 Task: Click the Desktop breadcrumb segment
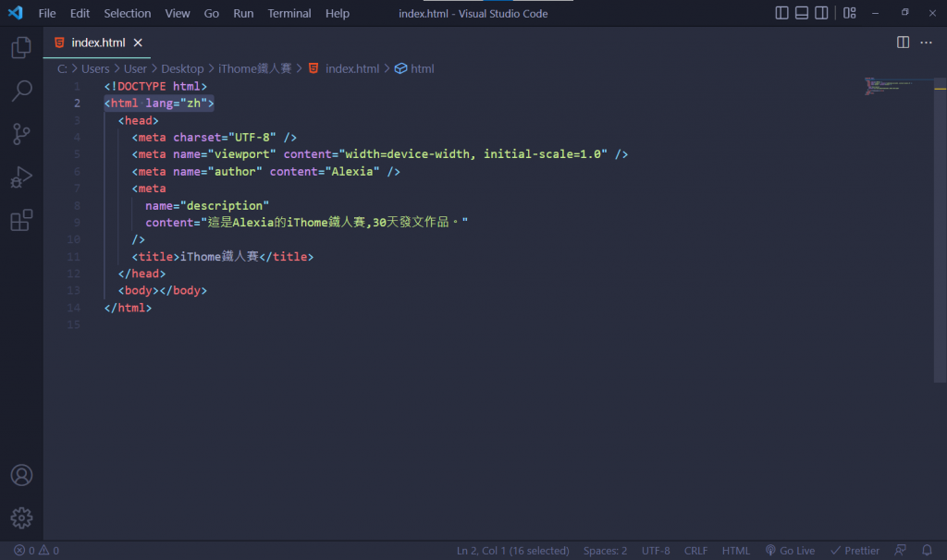(182, 68)
